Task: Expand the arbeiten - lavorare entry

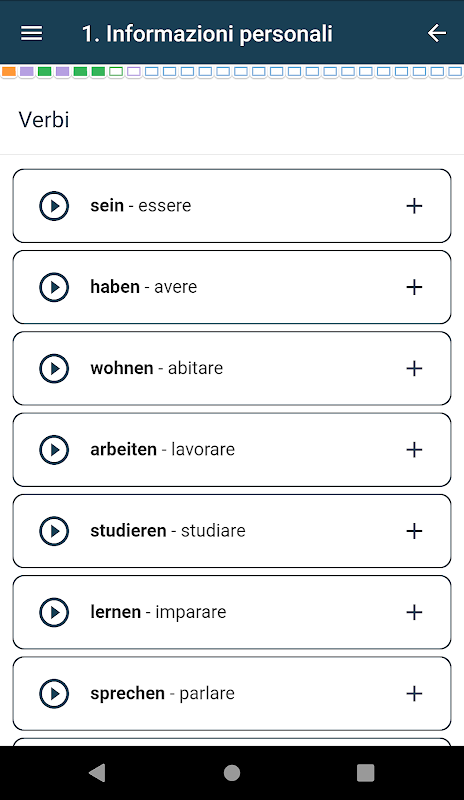Action: (x=414, y=449)
